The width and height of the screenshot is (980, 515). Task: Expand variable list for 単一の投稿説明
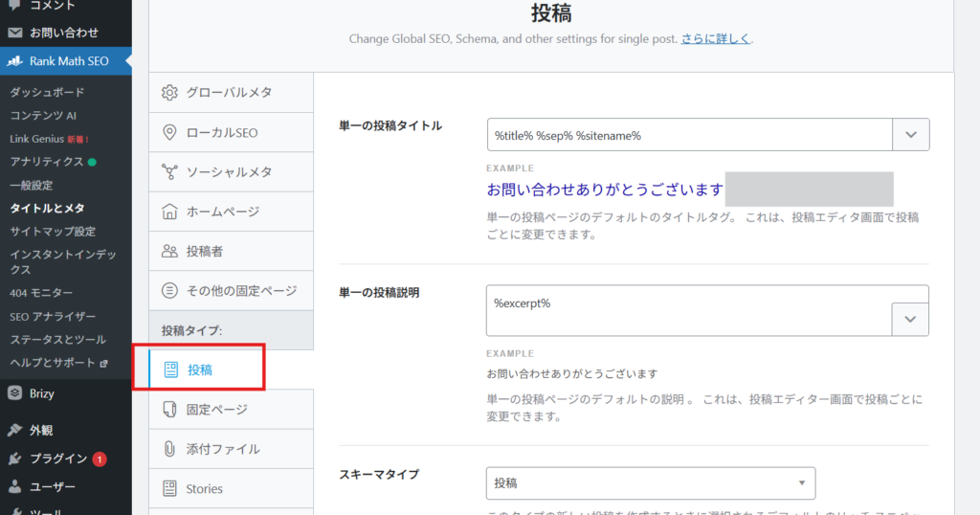click(x=910, y=319)
